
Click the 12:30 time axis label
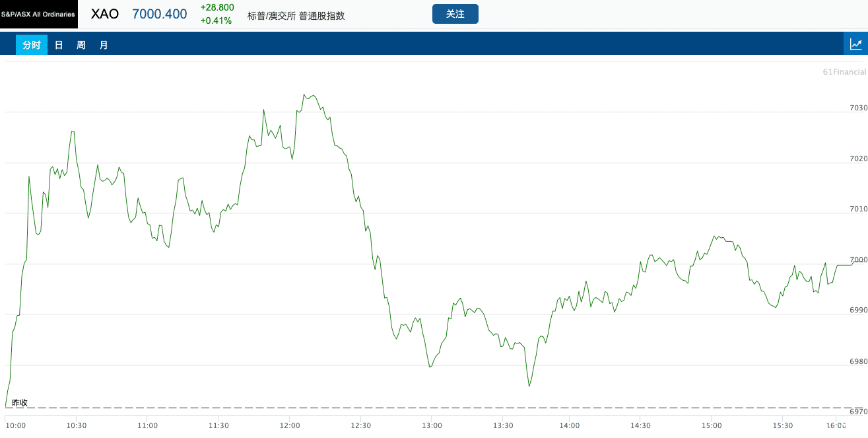point(360,426)
